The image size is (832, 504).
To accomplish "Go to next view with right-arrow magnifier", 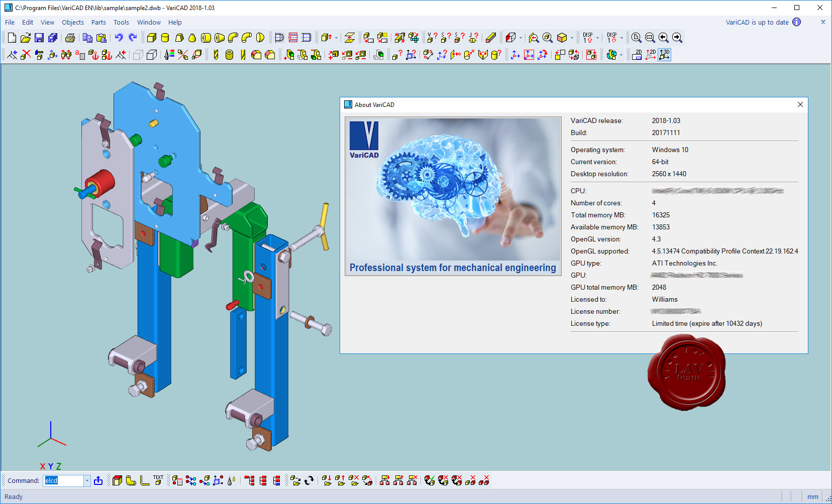I will point(677,38).
